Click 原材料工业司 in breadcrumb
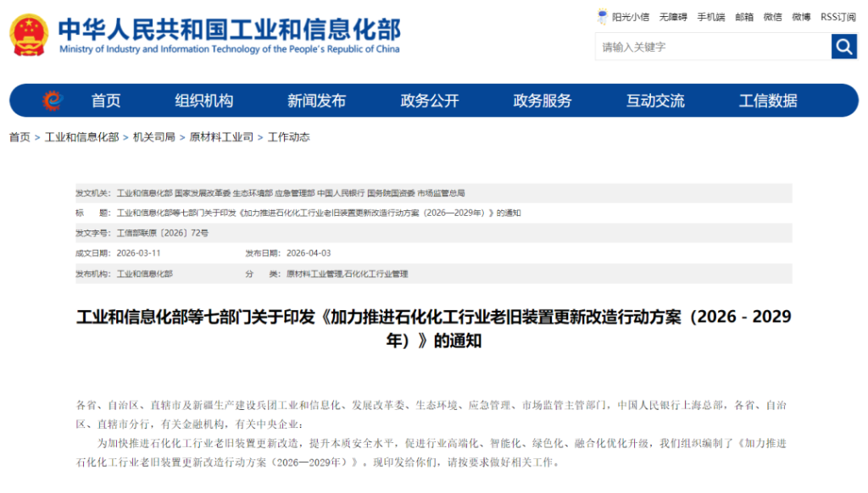The image size is (868, 493). [x=221, y=137]
